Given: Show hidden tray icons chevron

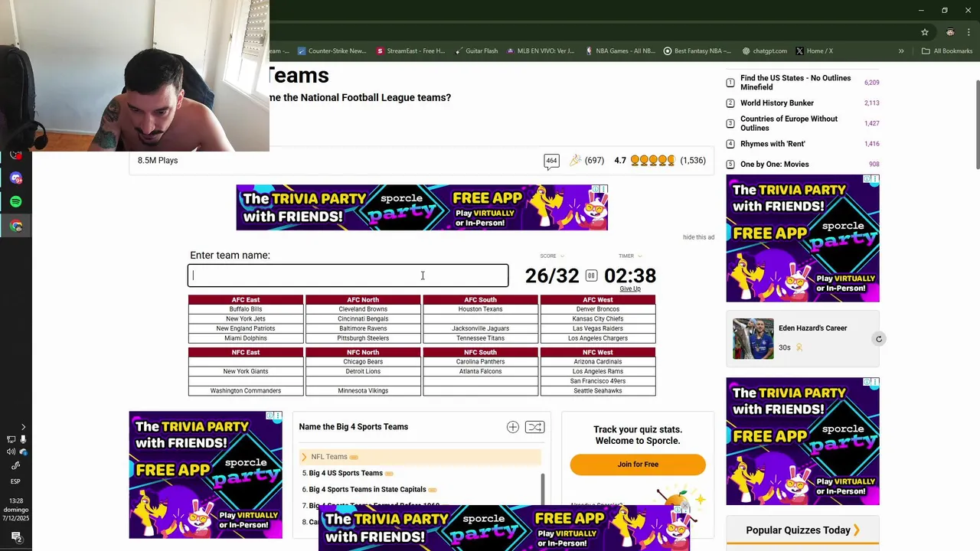Looking at the screenshot, I should click(23, 427).
